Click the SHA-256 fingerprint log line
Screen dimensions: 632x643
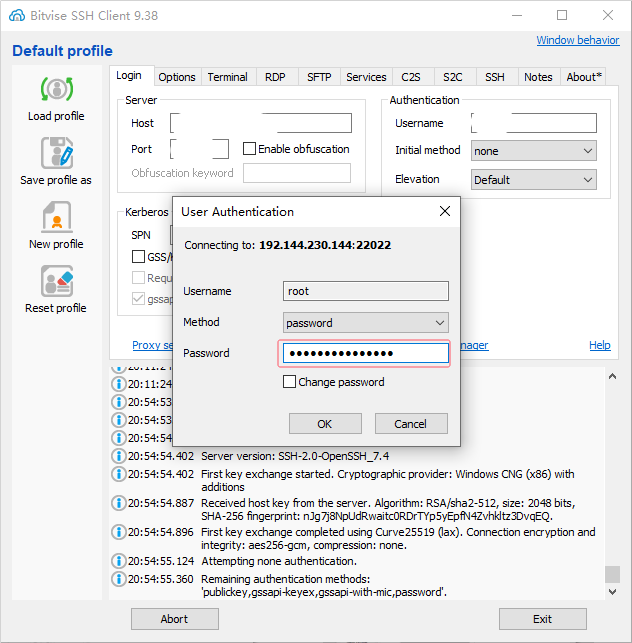377,516
